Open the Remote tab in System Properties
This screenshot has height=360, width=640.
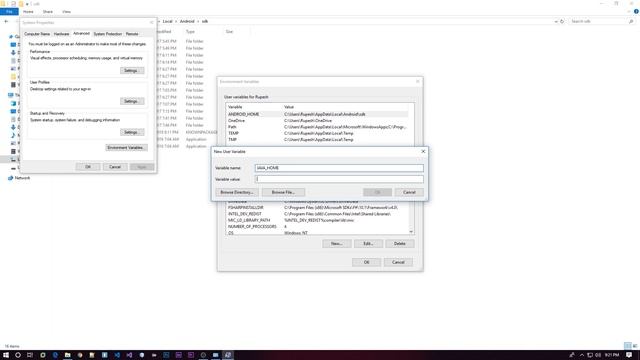point(132,34)
